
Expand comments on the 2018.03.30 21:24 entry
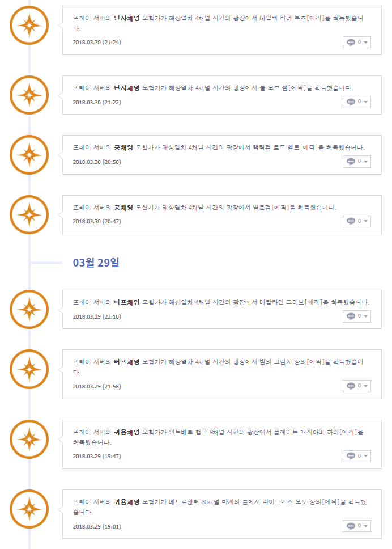[x=357, y=42]
